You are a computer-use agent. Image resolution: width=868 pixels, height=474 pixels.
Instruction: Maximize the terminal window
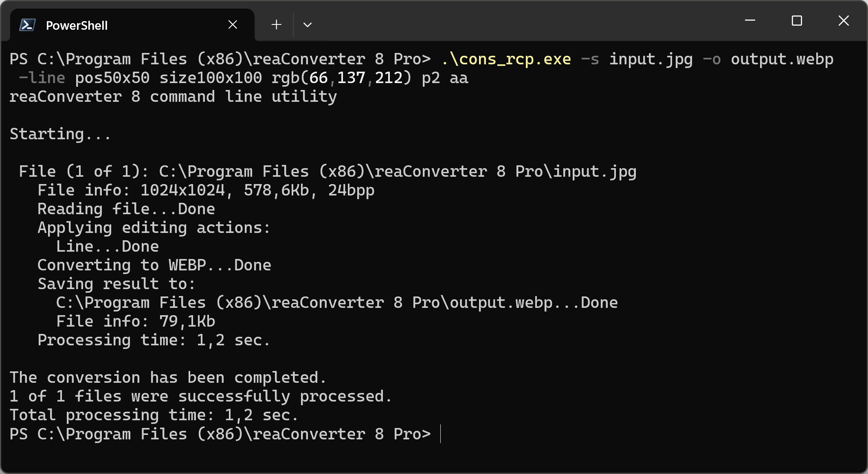pos(797,20)
